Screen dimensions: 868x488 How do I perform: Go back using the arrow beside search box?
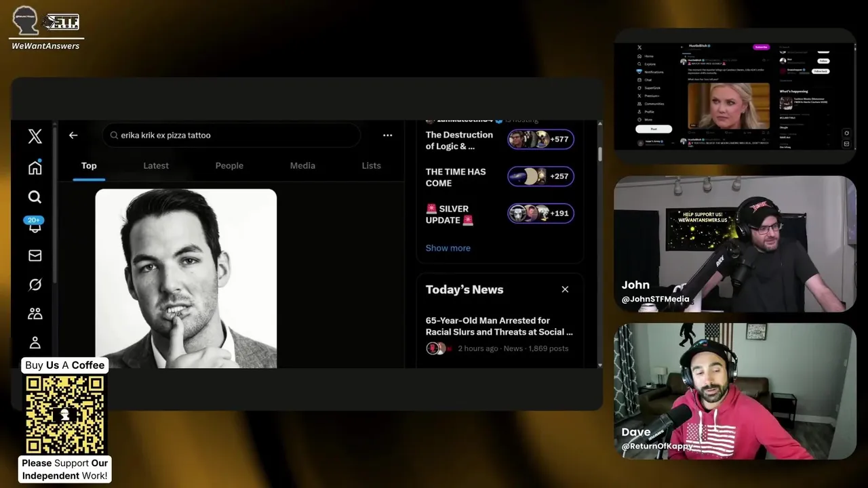click(x=73, y=135)
